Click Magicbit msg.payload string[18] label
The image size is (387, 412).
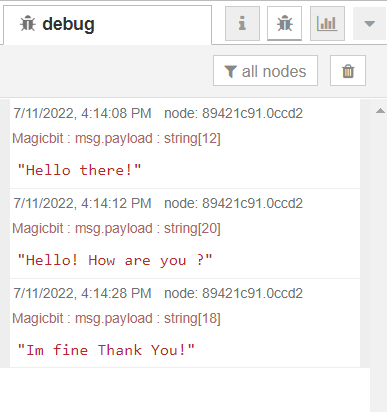[x=116, y=318]
